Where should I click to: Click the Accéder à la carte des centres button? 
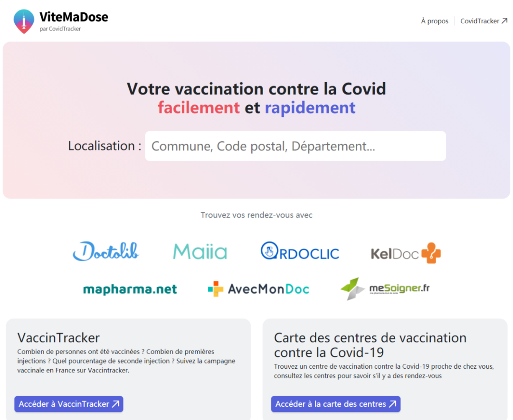point(335,404)
